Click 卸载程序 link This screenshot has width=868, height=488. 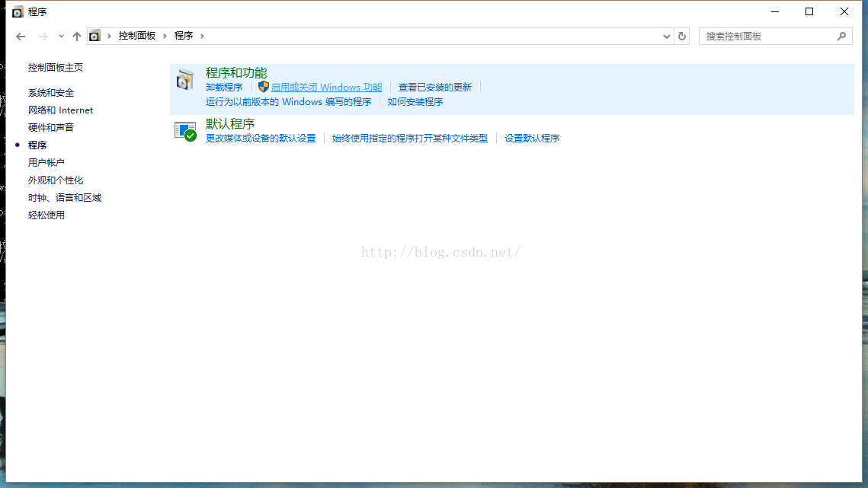(x=223, y=88)
